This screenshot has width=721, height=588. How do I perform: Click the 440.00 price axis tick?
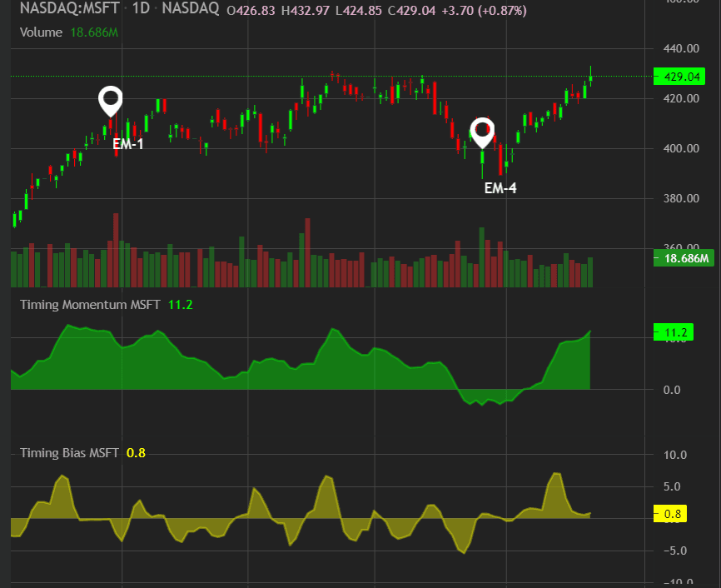pyautogui.click(x=681, y=48)
